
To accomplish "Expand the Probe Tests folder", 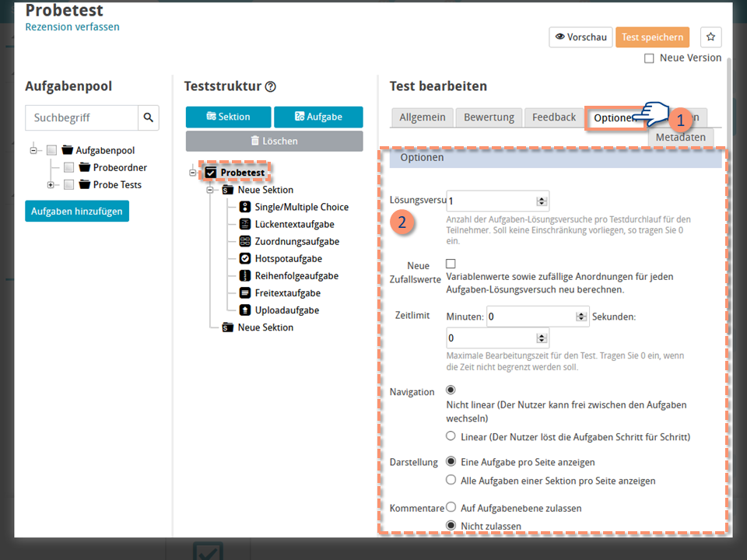I will coord(51,185).
